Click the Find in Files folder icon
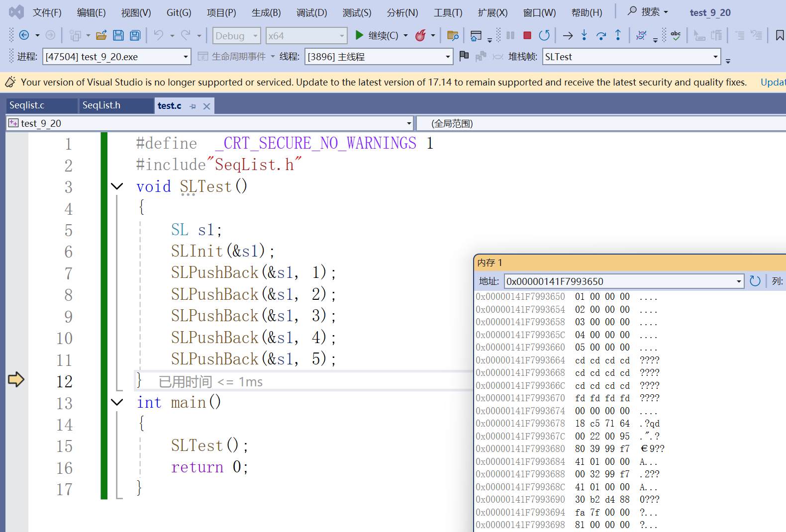 [x=453, y=35]
